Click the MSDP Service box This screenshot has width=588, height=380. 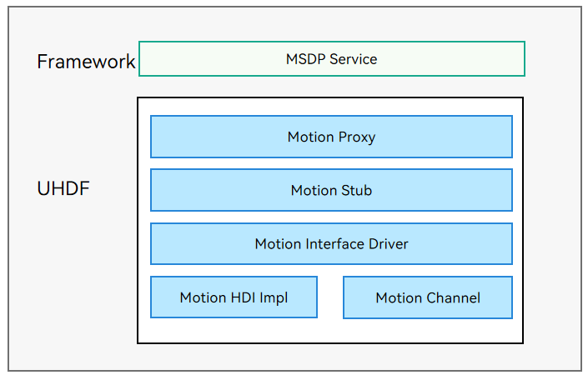pyautogui.click(x=331, y=59)
